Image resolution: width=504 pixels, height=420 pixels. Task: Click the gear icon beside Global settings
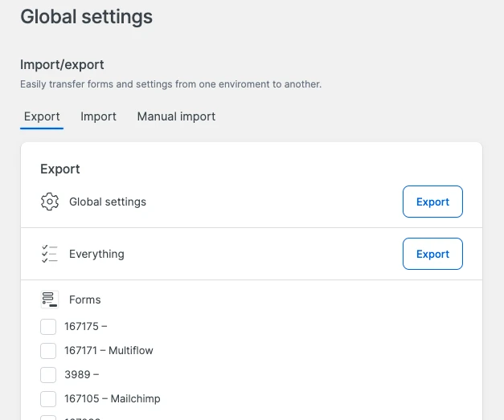pyautogui.click(x=50, y=202)
